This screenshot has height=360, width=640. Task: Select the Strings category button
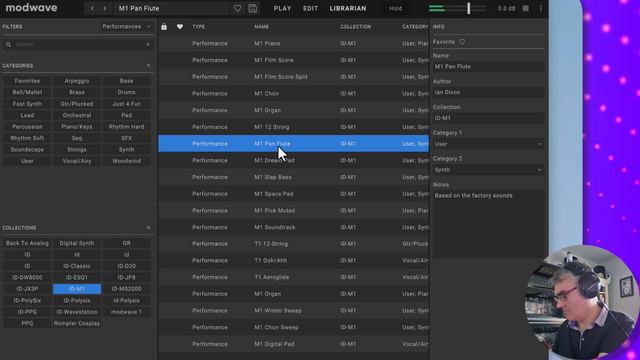pos(77,149)
